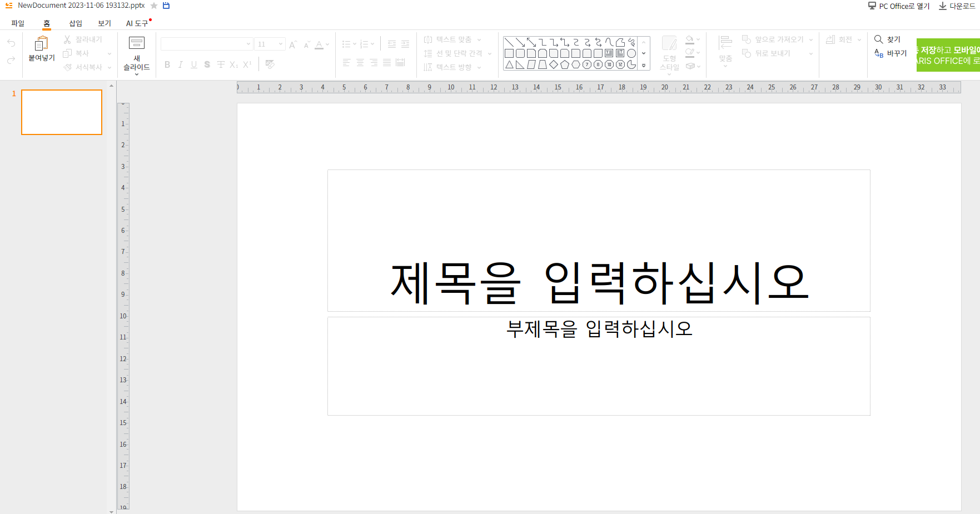Toggle bulleted list formatting
This screenshot has height=514, width=980.
point(347,43)
